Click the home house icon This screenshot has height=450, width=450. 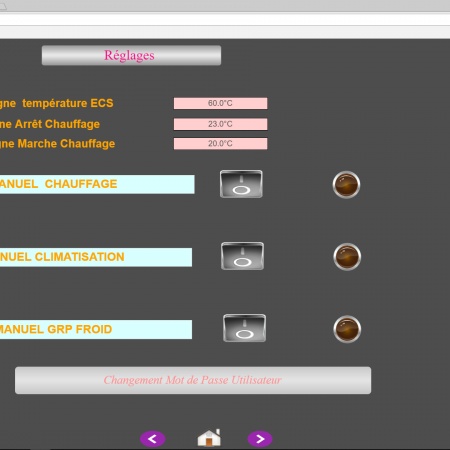209,438
